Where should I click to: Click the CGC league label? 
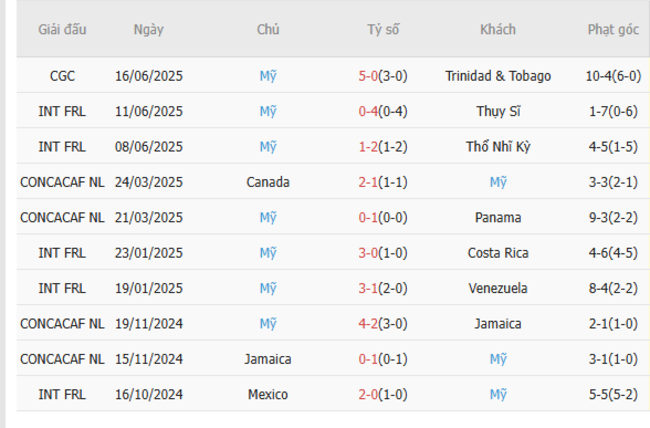[x=62, y=75]
